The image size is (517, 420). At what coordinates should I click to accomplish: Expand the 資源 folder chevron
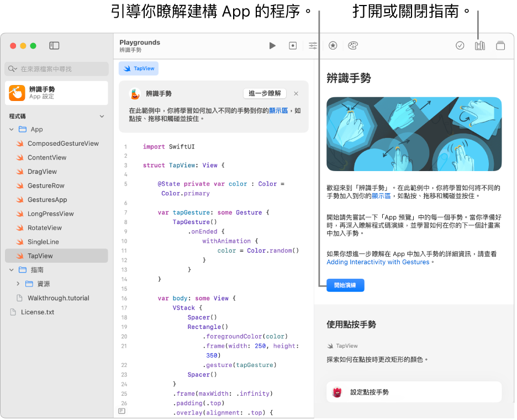[18, 284]
